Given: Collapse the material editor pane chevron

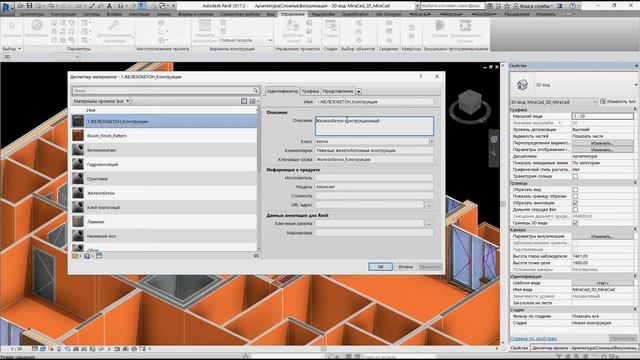Looking at the screenshot, I should point(256,256).
